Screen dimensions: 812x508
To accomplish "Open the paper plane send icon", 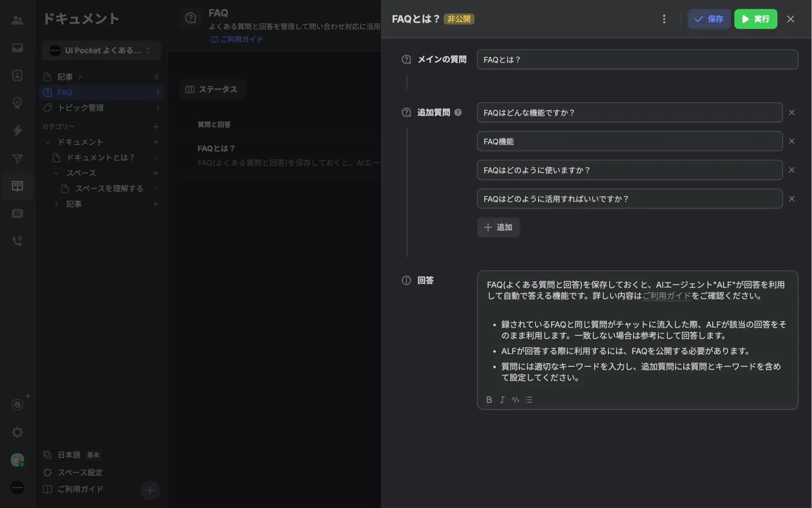I will (x=17, y=158).
